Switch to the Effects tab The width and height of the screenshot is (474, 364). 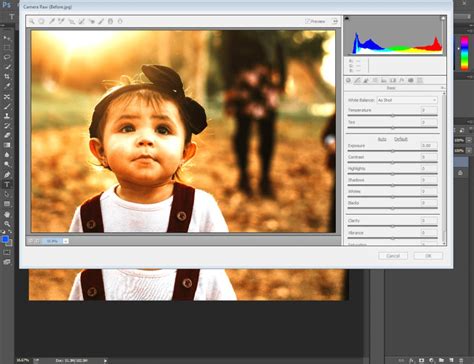point(402,80)
